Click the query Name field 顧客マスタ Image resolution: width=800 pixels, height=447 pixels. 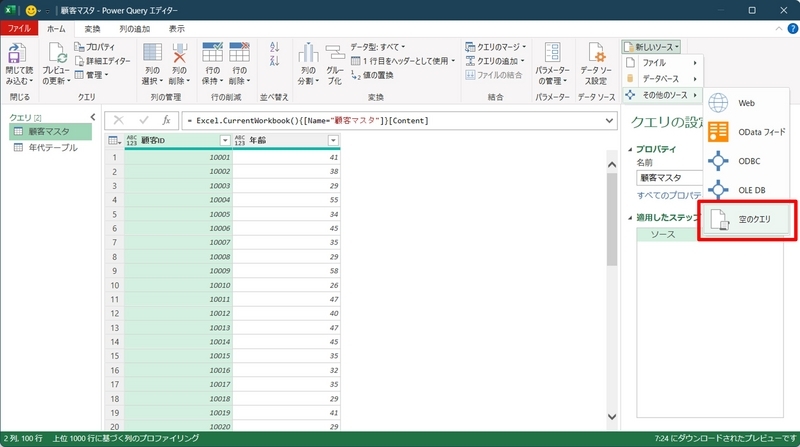click(x=669, y=178)
